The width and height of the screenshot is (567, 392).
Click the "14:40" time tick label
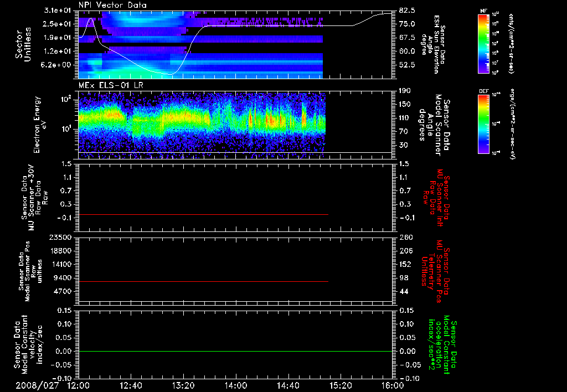(288, 385)
